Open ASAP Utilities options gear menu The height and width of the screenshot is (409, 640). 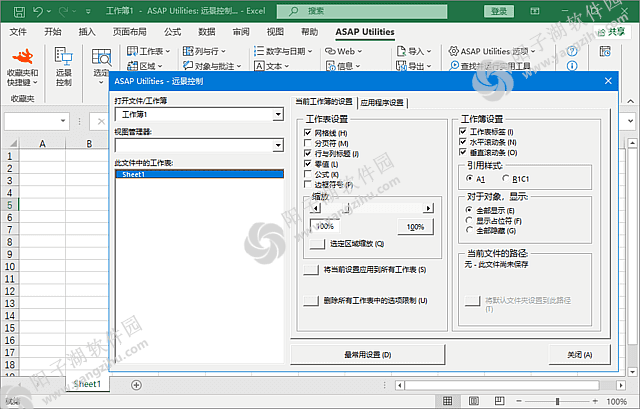492,51
